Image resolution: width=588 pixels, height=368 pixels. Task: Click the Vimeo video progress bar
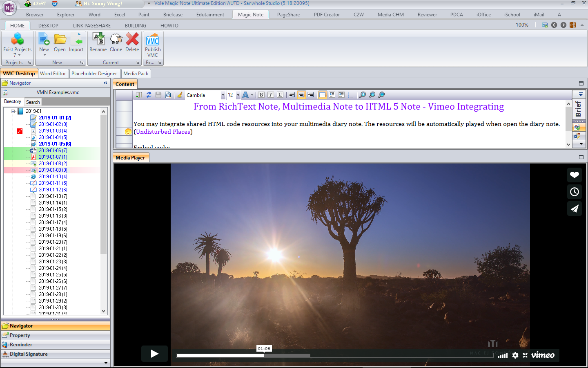(327, 355)
